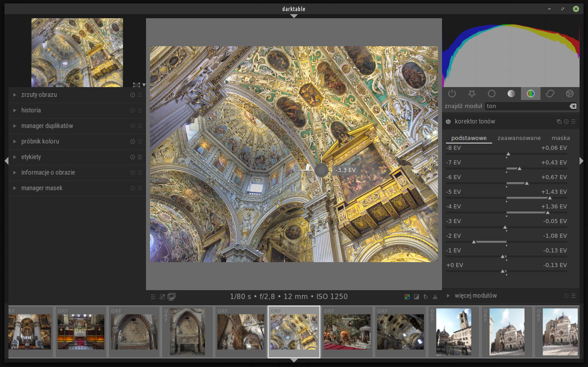Open styles quick access icon
Viewport: 588px width, 367px height.
(x=162, y=297)
